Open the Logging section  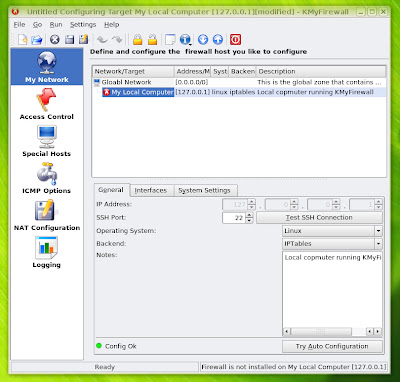pyautogui.click(x=47, y=252)
